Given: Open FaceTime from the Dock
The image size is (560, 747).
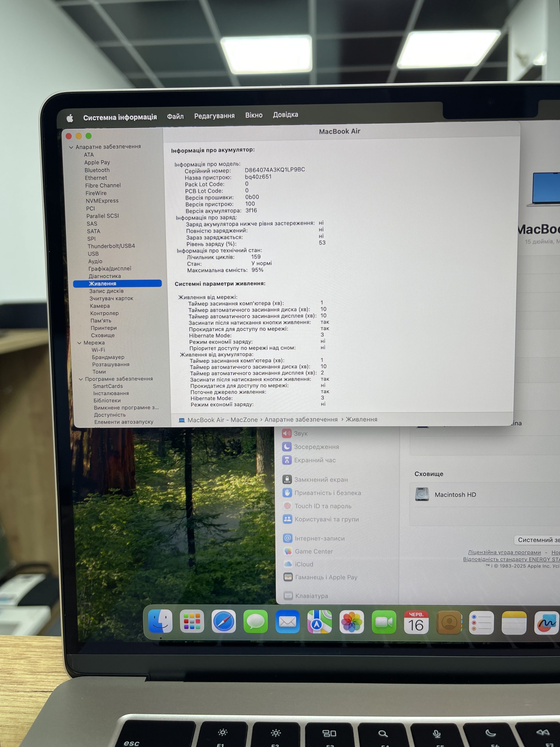Looking at the screenshot, I should [x=384, y=622].
